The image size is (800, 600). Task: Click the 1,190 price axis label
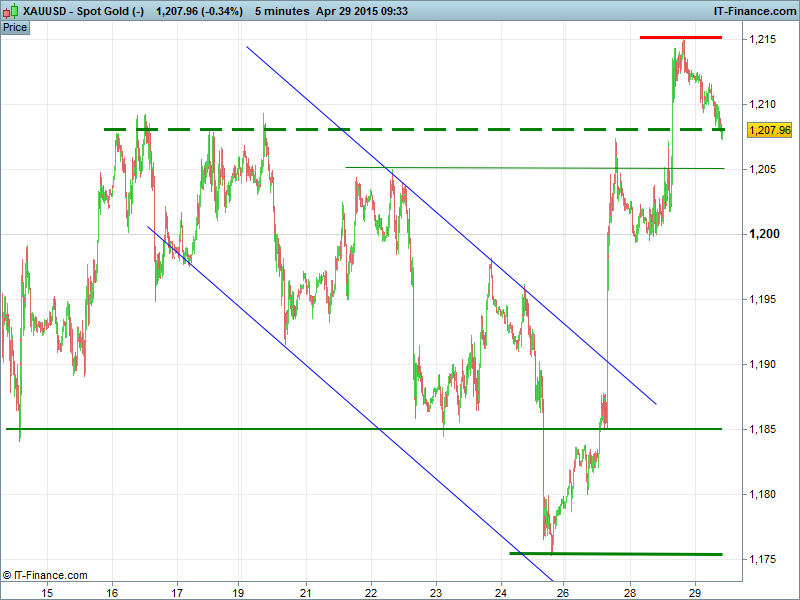764,364
